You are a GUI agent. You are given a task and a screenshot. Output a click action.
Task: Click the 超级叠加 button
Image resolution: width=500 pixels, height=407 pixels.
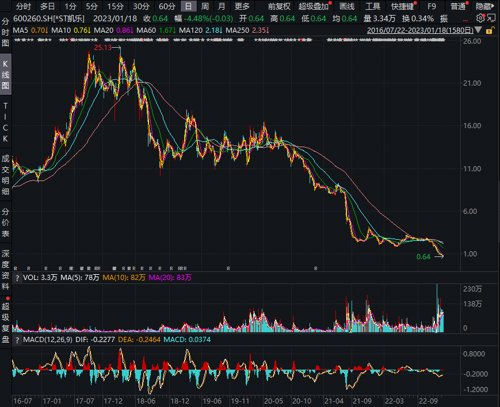click(x=313, y=6)
